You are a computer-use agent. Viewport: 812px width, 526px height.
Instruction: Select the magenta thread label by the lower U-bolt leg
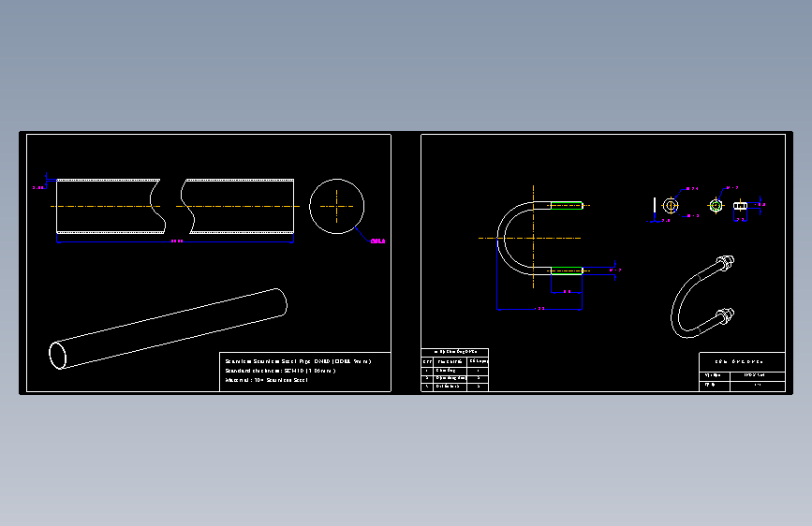pyautogui.click(x=615, y=270)
